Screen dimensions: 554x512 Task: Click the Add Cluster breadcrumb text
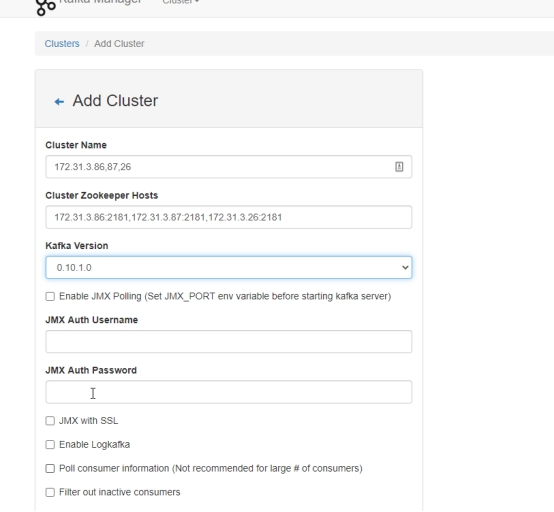click(x=119, y=43)
